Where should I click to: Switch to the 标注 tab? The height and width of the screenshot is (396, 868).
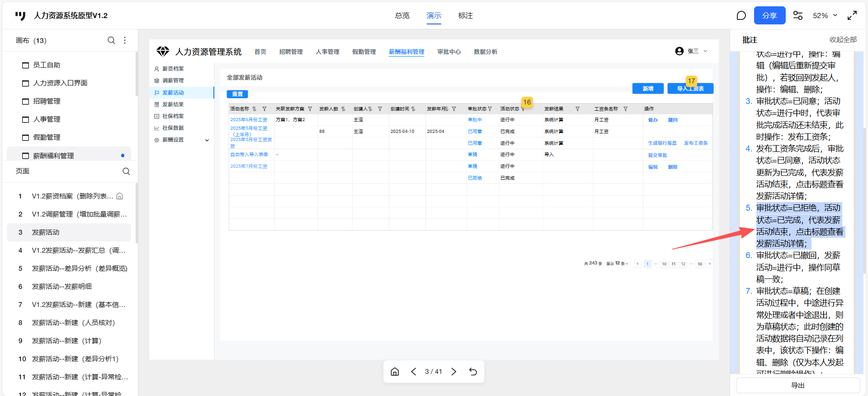pyautogui.click(x=465, y=16)
